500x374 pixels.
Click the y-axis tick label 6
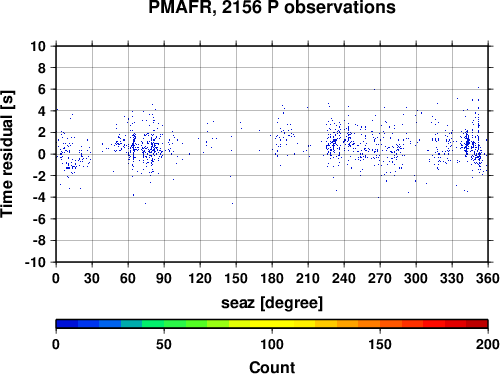(x=42, y=90)
